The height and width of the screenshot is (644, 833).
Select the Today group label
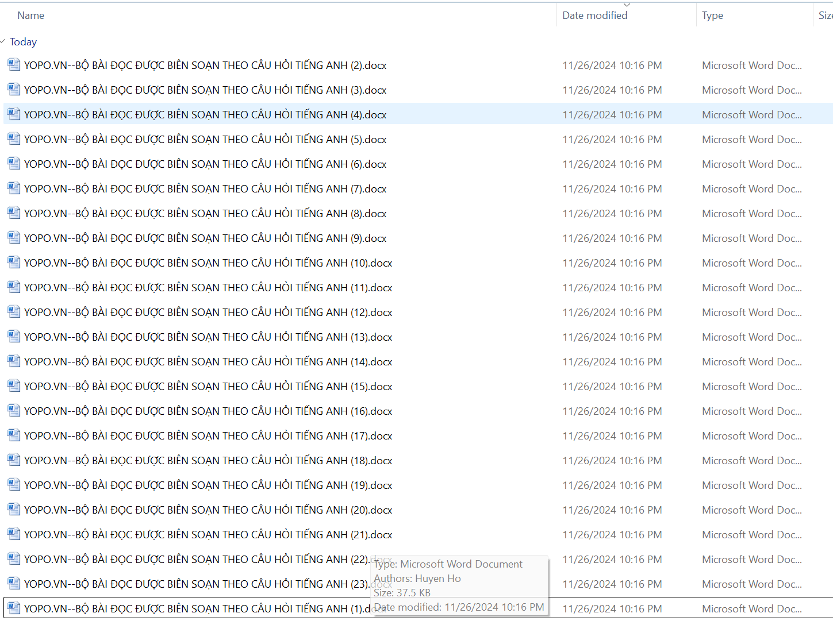click(24, 42)
